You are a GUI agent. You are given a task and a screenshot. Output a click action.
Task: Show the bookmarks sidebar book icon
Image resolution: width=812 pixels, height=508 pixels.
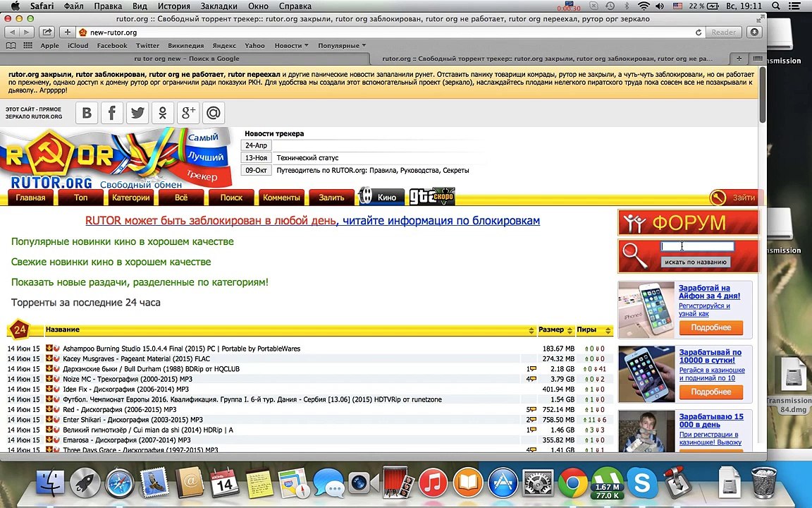click(x=11, y=46)
